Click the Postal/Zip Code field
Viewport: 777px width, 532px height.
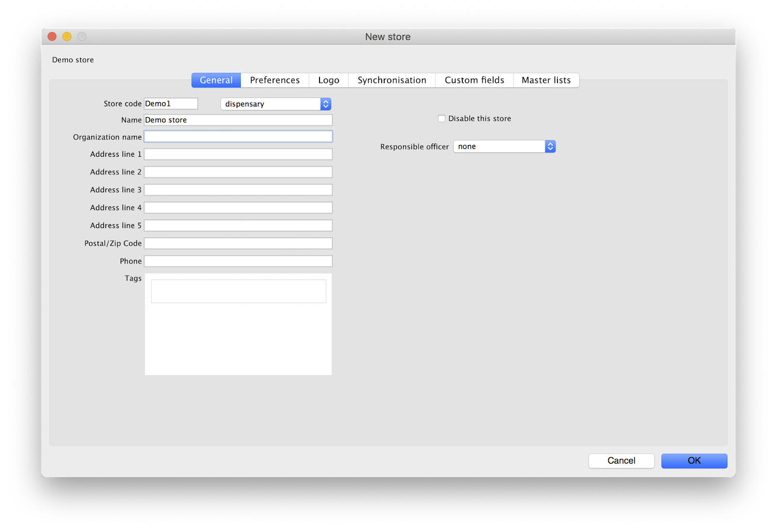(238, 243)
